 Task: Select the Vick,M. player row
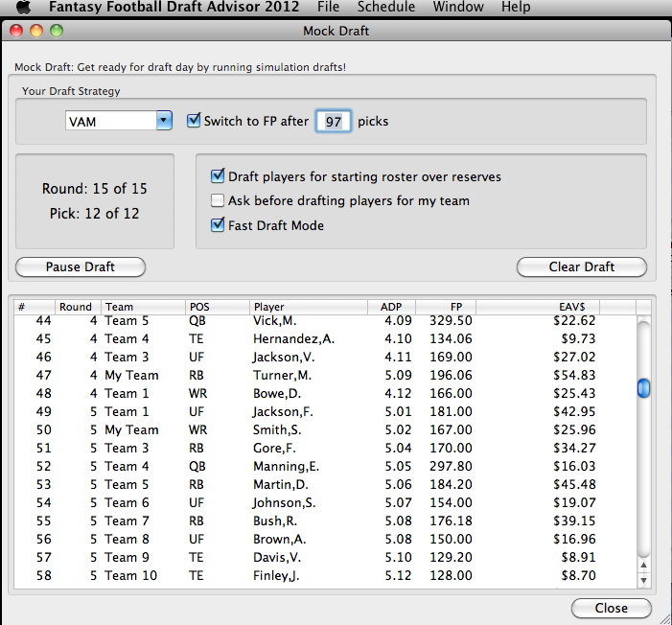(325, 320)
